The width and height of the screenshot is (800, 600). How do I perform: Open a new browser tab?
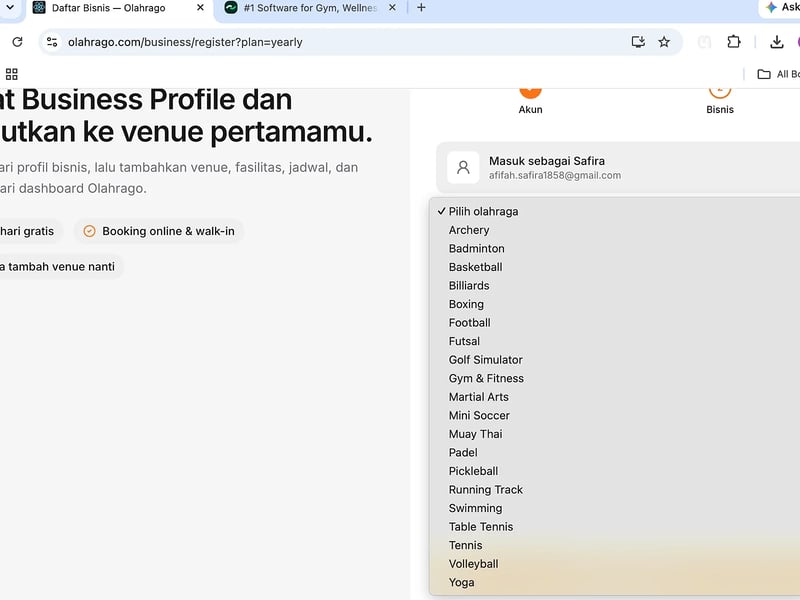(x=421, y=8)
